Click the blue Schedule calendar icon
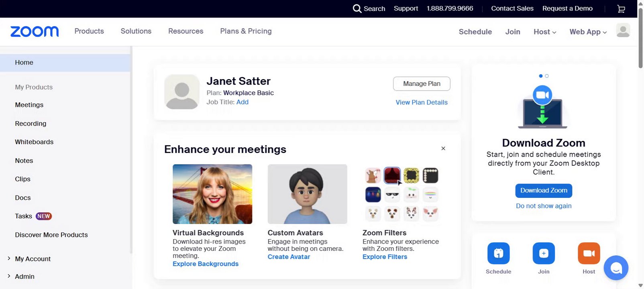Image resolution: width=644 pixels, height=289 pixels. pyautogui.click(x=498, y=253)
